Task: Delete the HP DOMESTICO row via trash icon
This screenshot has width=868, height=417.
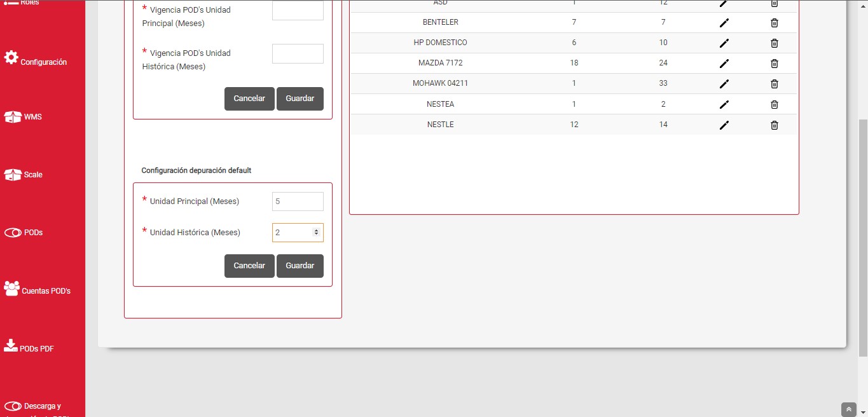Action: 774,43
